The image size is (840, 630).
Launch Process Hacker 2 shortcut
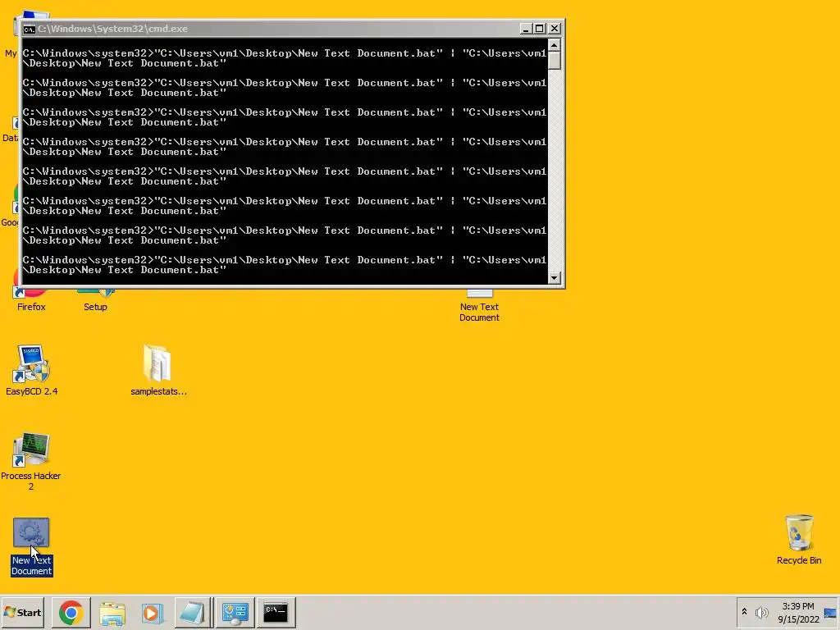[31, 462]
